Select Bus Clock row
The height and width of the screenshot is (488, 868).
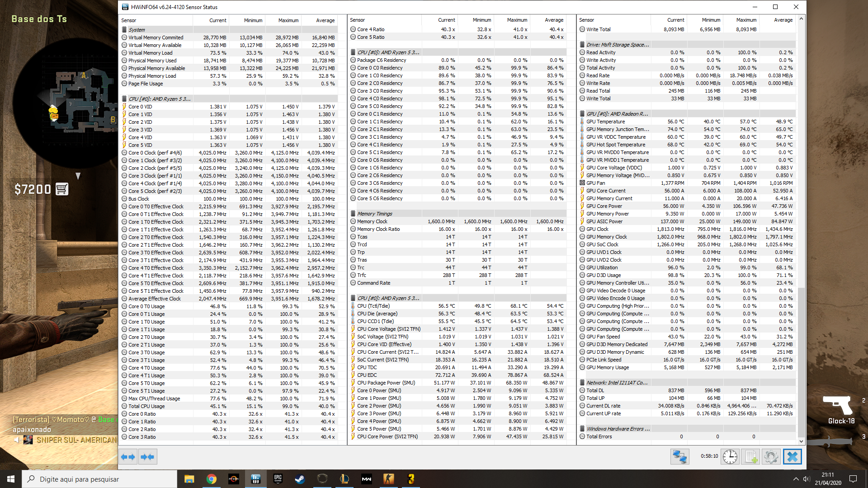(x=228, y=199)
